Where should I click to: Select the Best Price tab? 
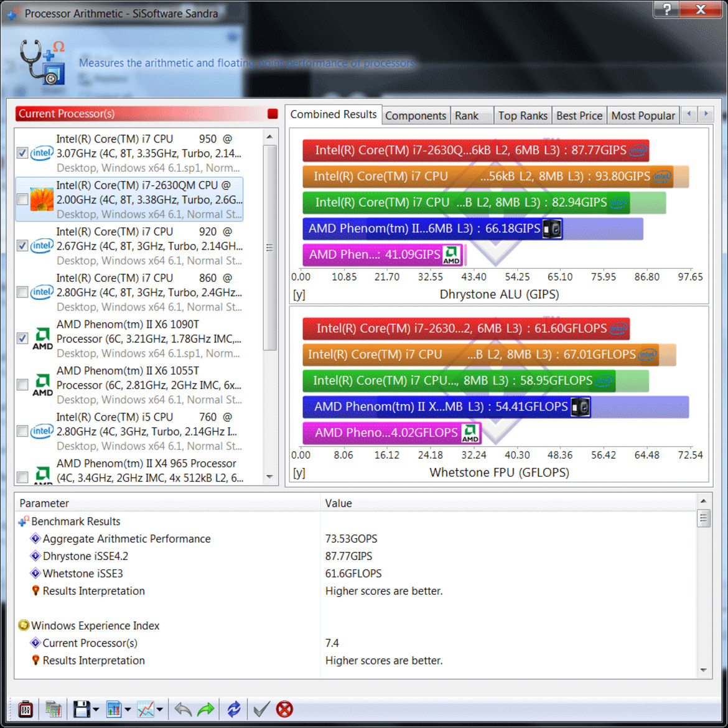579,116
